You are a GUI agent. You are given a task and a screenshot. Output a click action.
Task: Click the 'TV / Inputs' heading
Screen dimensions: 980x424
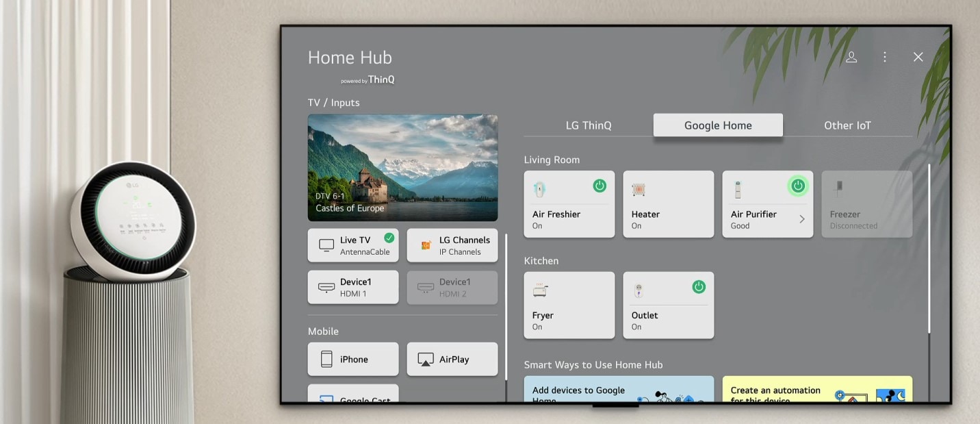[333, 103]
